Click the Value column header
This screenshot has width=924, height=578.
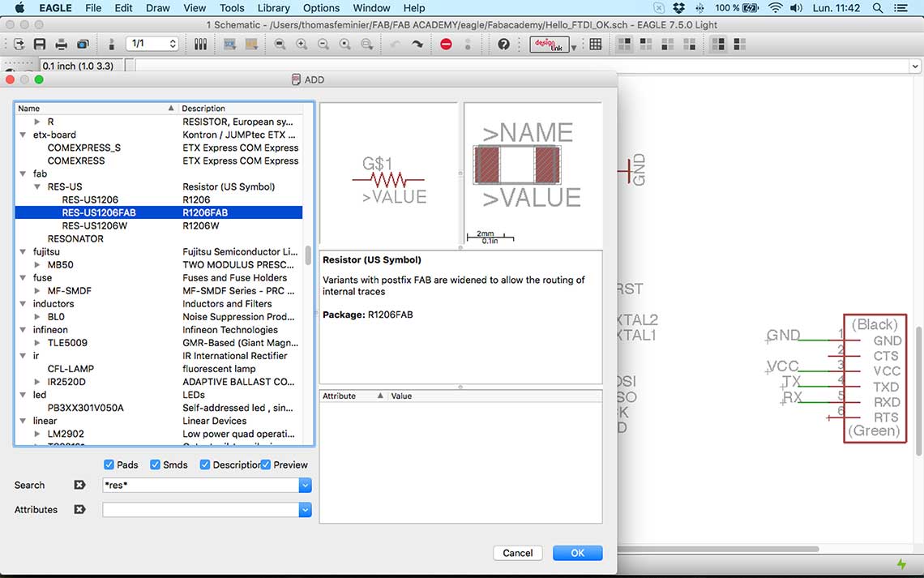tap(495, 396)
